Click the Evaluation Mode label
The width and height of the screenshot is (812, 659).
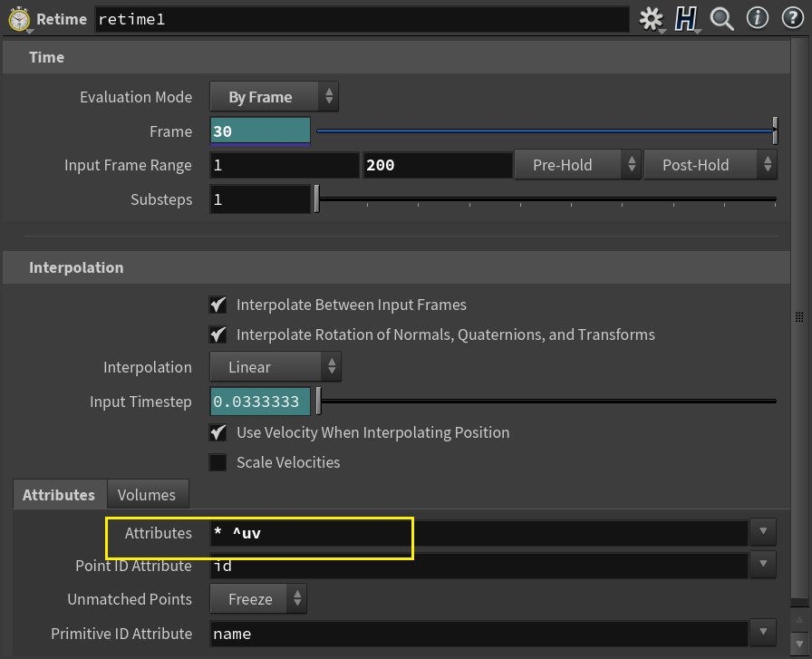(136, 97)
